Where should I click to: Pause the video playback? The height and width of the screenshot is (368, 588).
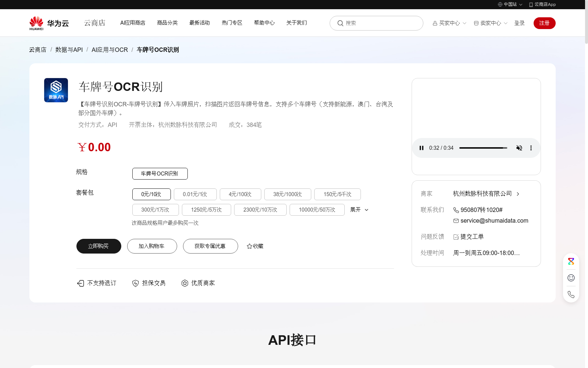pos(422,148)
